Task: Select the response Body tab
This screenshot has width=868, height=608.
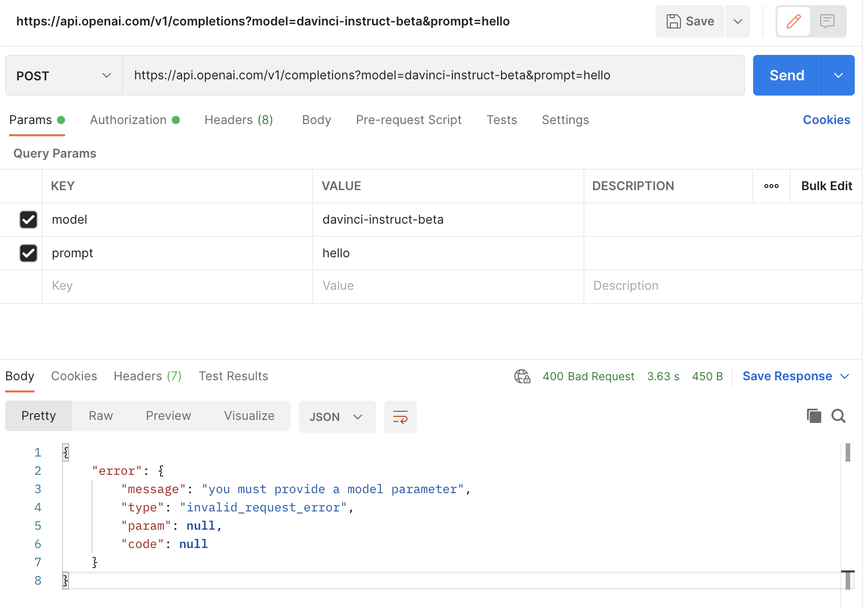Action: coord(20,376)
